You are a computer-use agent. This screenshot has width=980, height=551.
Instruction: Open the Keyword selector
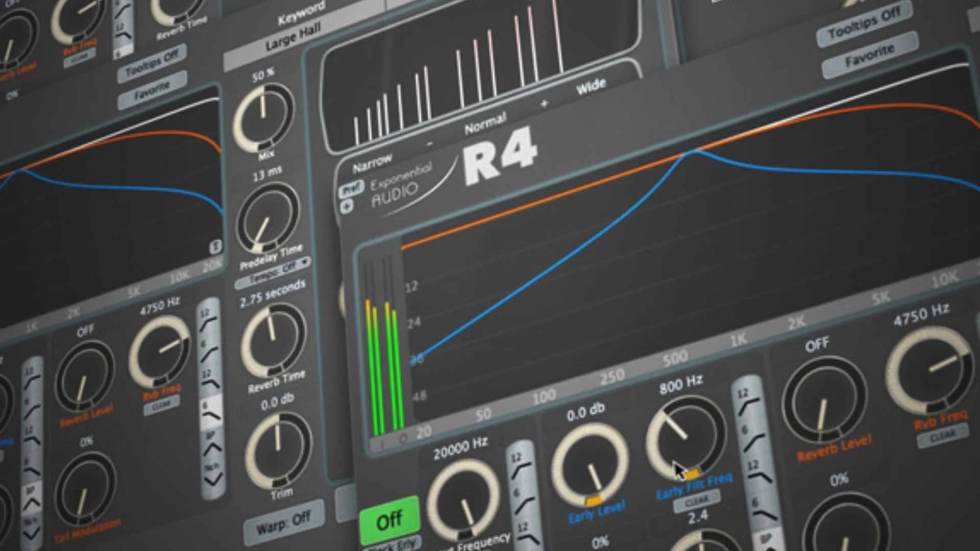click(301, 14)
